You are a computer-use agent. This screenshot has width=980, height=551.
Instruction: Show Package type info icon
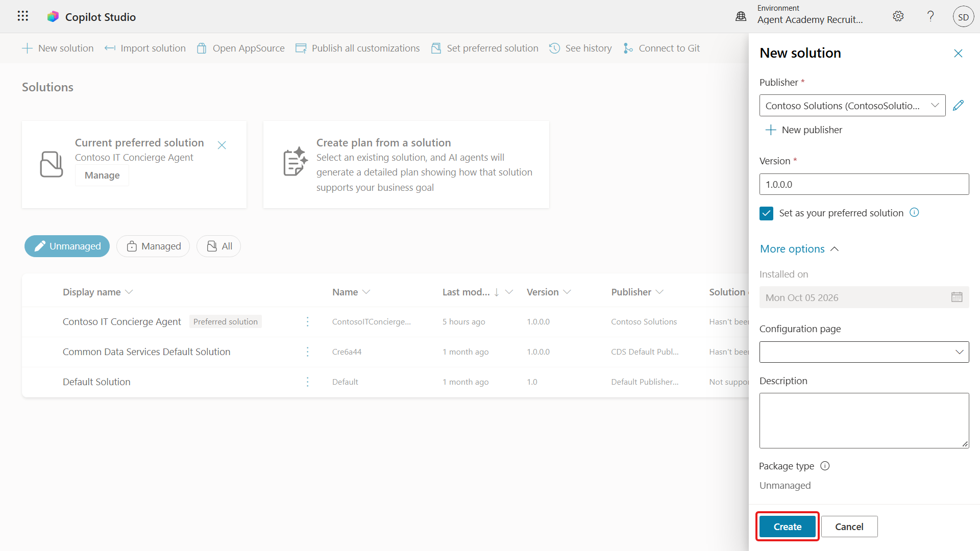[x=825, y=466]
